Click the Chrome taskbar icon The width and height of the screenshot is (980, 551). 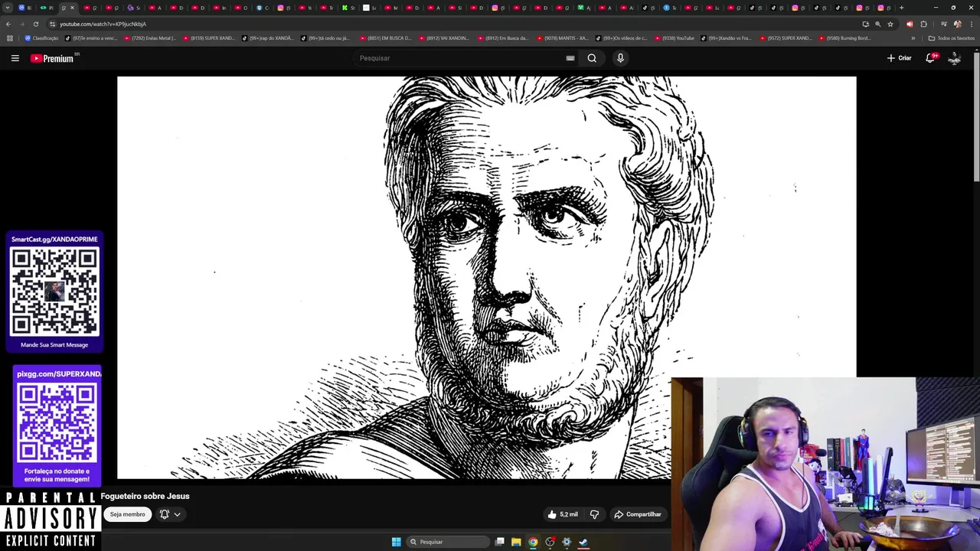533,542
